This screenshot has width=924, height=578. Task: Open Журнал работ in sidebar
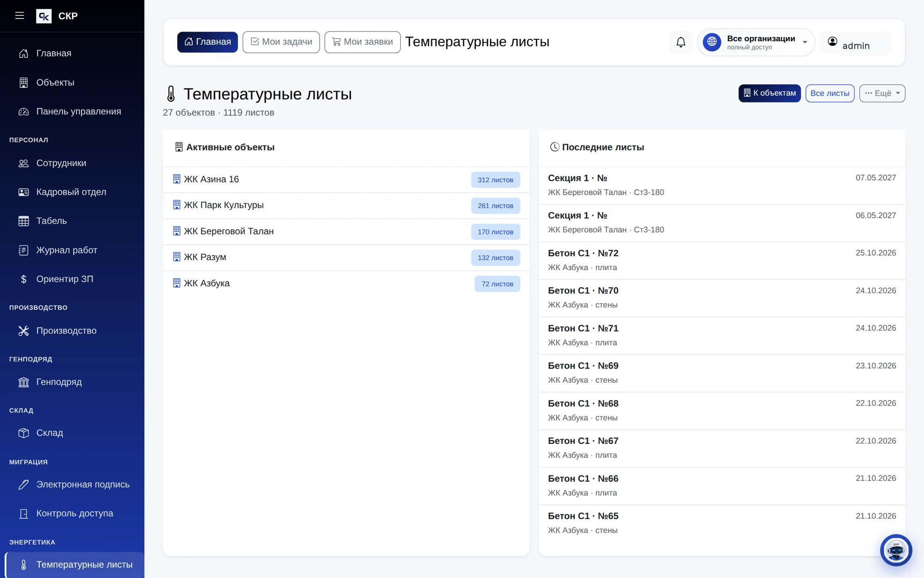(x=72, y=250)
